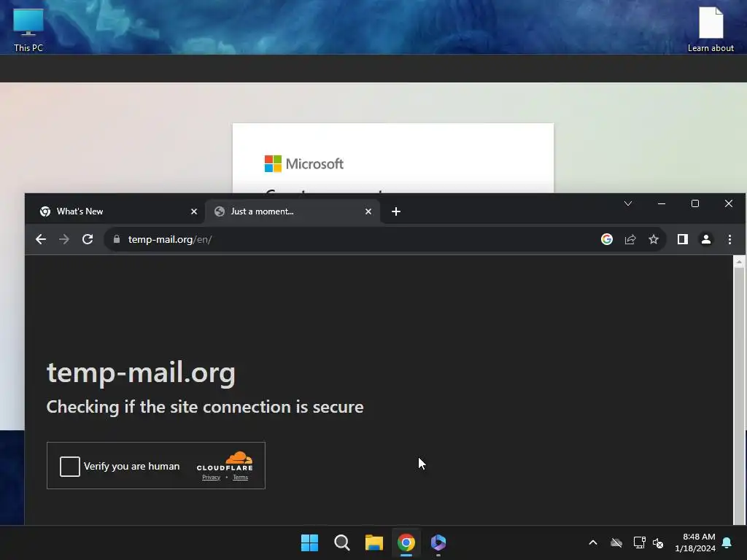The width and height of the screenshot is (747, 560).
Task: Select Learn about desktop file icon
Action: tap(711, 29)
